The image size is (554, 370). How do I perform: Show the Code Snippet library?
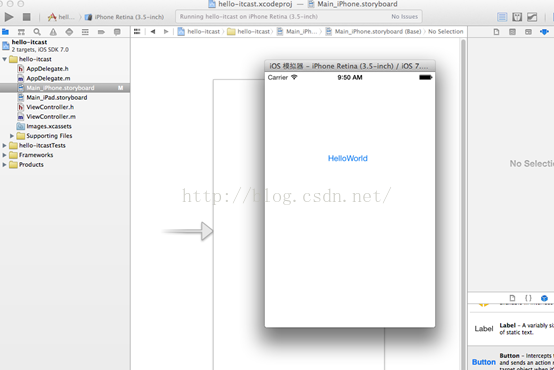point(528,298)
